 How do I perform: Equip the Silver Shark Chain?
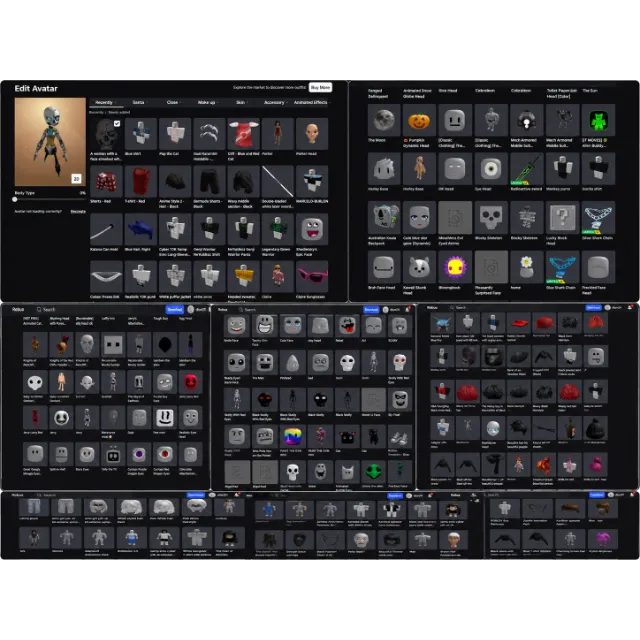(598, 217)
